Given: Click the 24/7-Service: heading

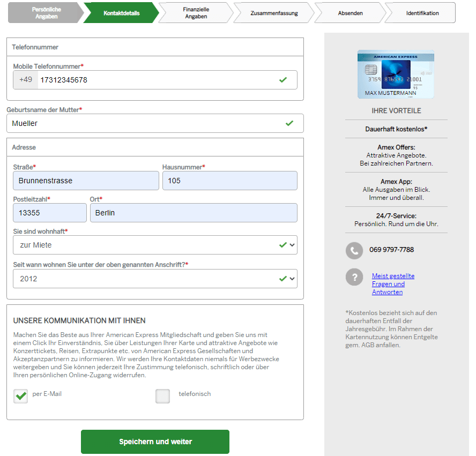Looking at the screenshot, I should tap(396, 216).
